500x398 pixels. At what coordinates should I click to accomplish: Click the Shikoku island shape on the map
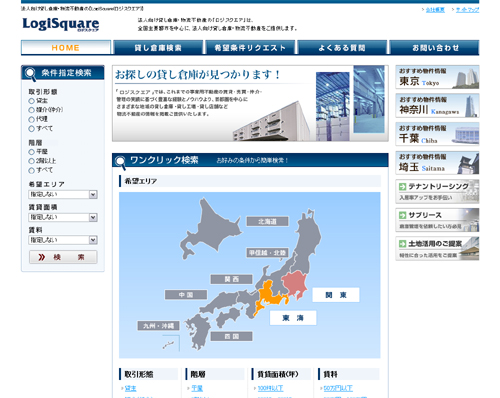[x=228, y=318]
